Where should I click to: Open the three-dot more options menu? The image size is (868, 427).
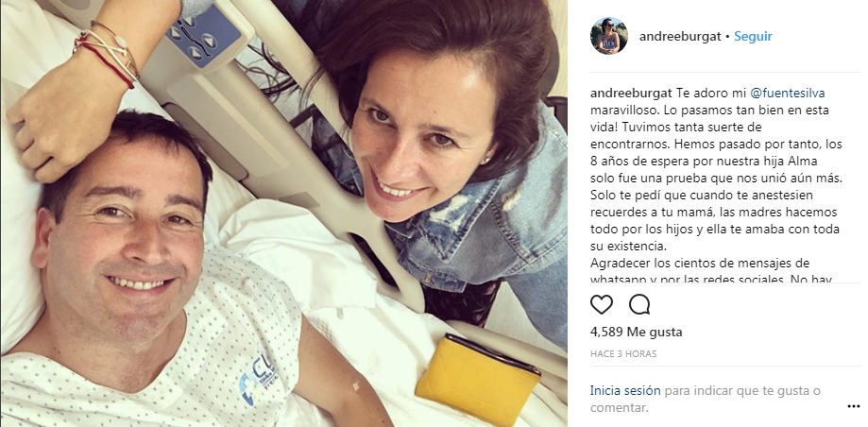(853, 407)
